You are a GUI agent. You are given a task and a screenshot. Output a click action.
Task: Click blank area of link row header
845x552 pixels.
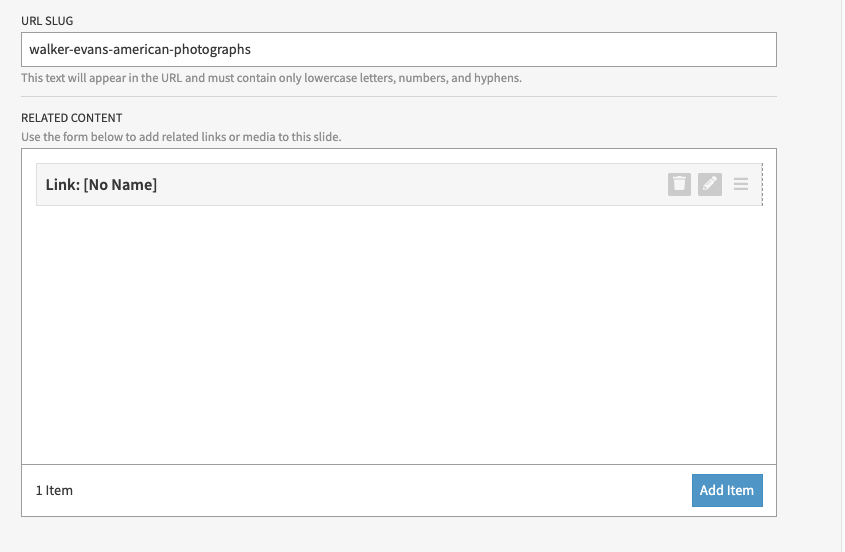pyautogui.click(x=400, y=184)
